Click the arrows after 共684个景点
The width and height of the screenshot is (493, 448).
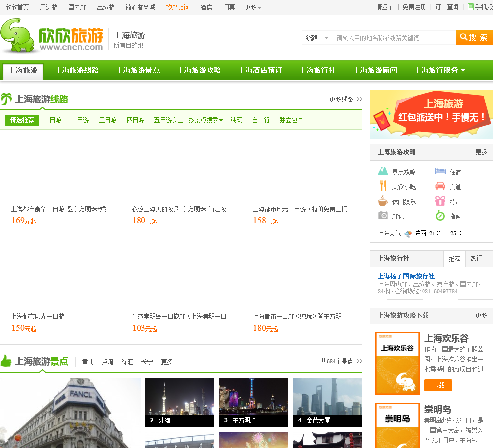click(x=359, y=361)
